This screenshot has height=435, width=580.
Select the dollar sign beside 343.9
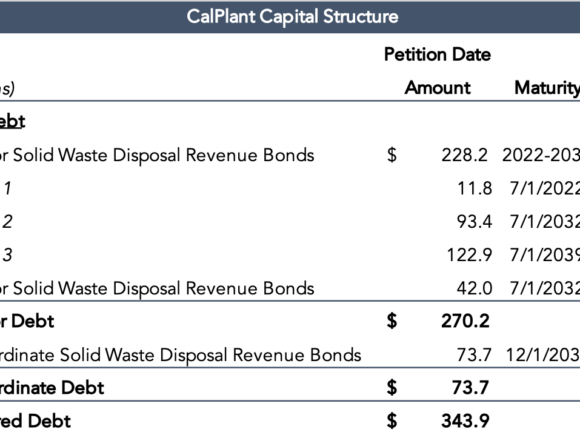392,421
